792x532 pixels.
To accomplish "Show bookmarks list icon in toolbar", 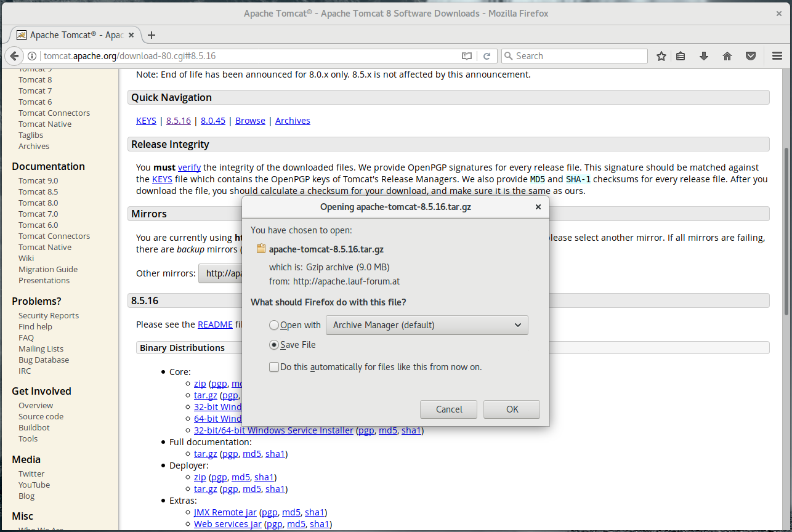I will coord(681,56).
